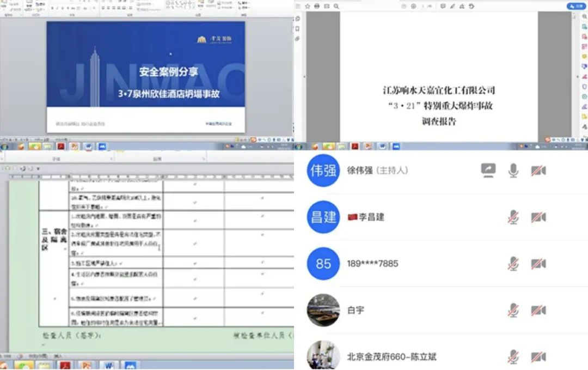
Task: Click the PDF line 调查报告
Action: pos(439,121)
